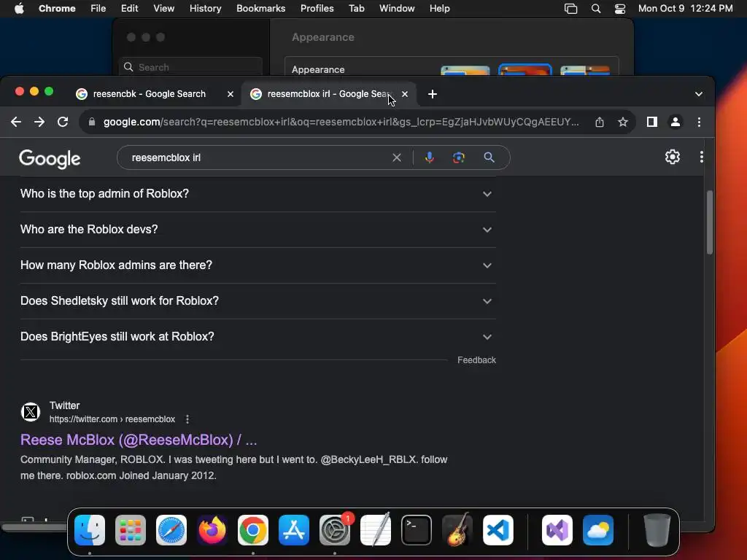Image resolution: width=747 pixels, height=560 pixels.
Task: Close the 'reesencbk' tab
Action: (230, 94)
